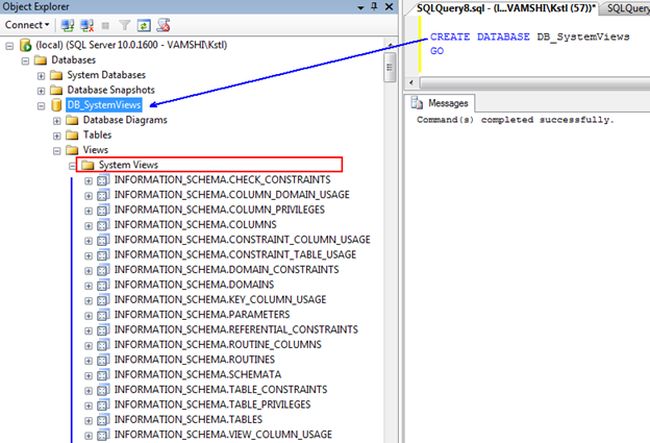Click the Tables folder icon
Screen dimensions: 650x443
point(72,135)
